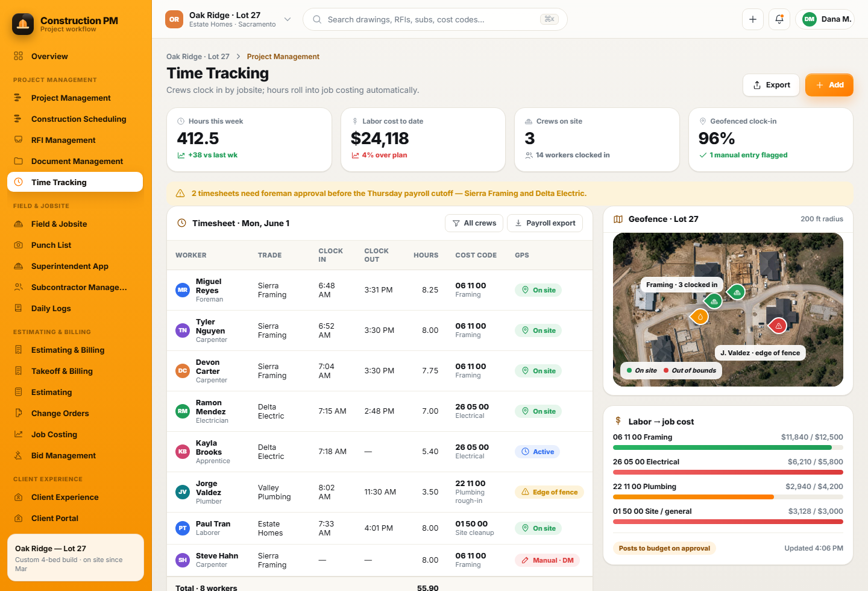
Task: Open the Superintendent App item
Action: click(x=75, y=266)
